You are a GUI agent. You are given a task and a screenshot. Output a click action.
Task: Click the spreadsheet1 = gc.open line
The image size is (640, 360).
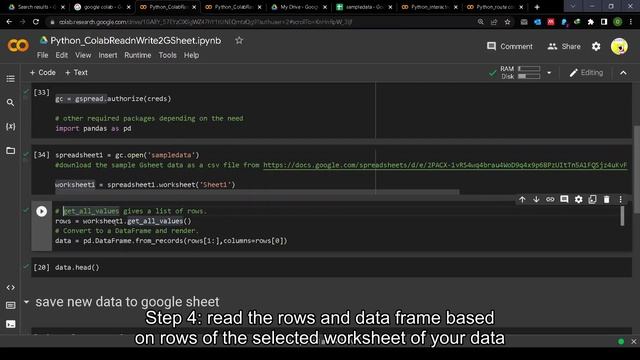(127, 155)
